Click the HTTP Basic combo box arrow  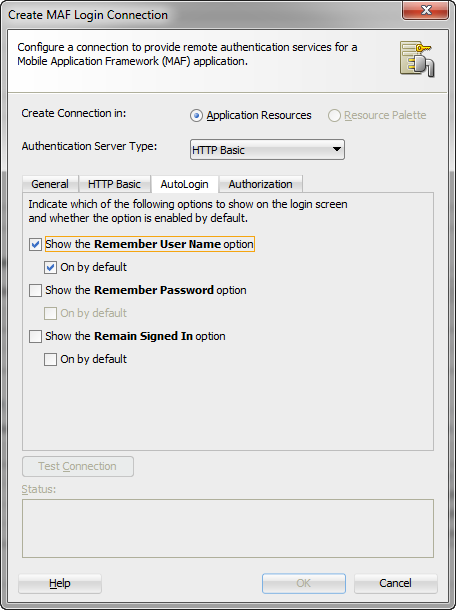tap(337, 149)
